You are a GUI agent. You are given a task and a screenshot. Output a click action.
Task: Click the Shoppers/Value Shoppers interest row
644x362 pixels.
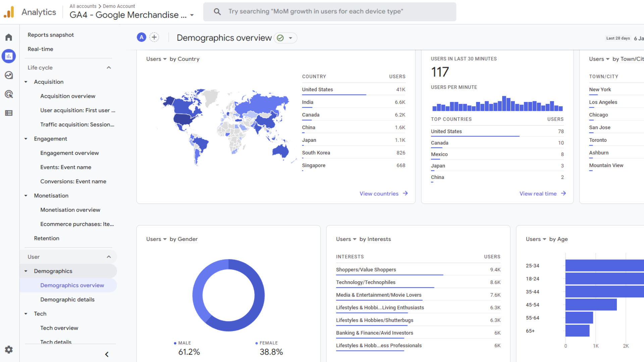[418, 269]
